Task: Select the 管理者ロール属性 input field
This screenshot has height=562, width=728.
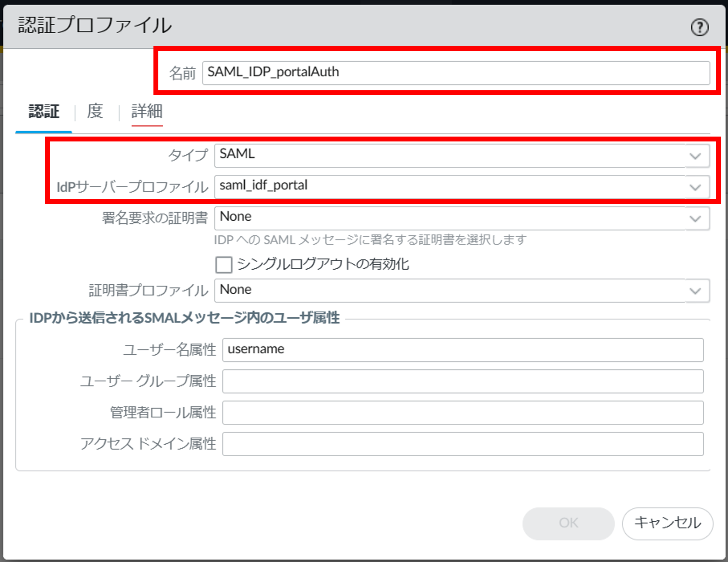Action: coord(462,412)
